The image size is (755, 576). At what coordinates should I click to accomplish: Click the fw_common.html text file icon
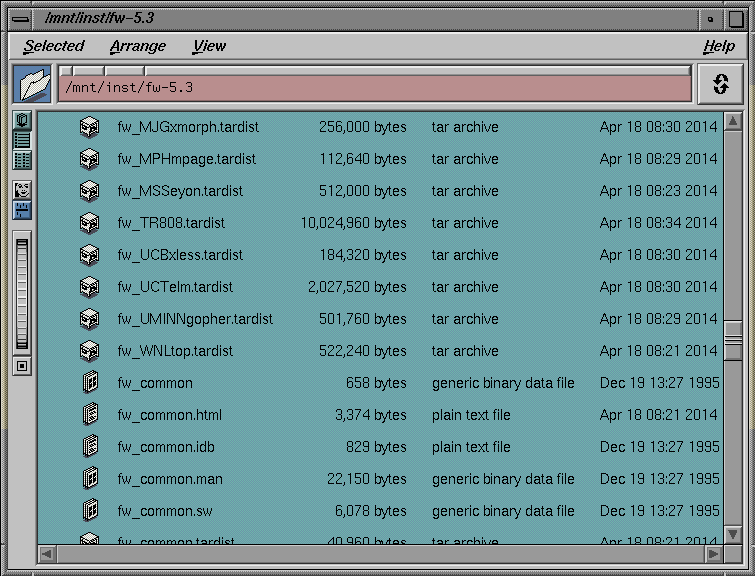91,415
